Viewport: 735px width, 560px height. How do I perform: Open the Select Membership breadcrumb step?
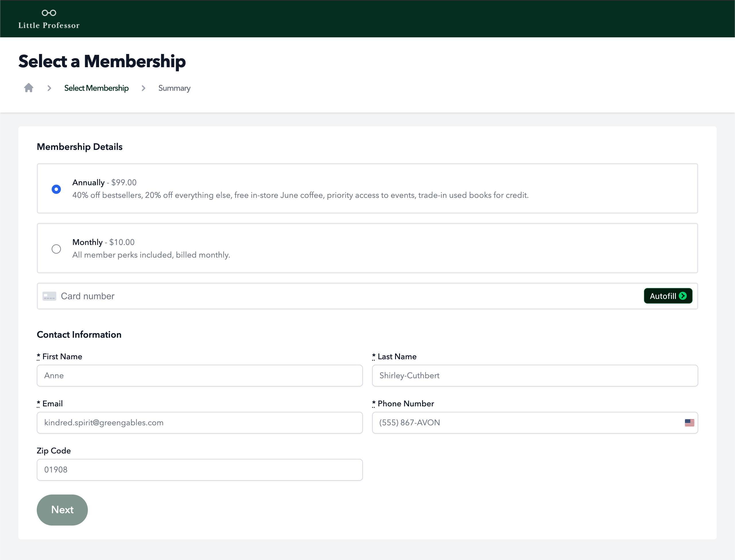tap(96, 88)
